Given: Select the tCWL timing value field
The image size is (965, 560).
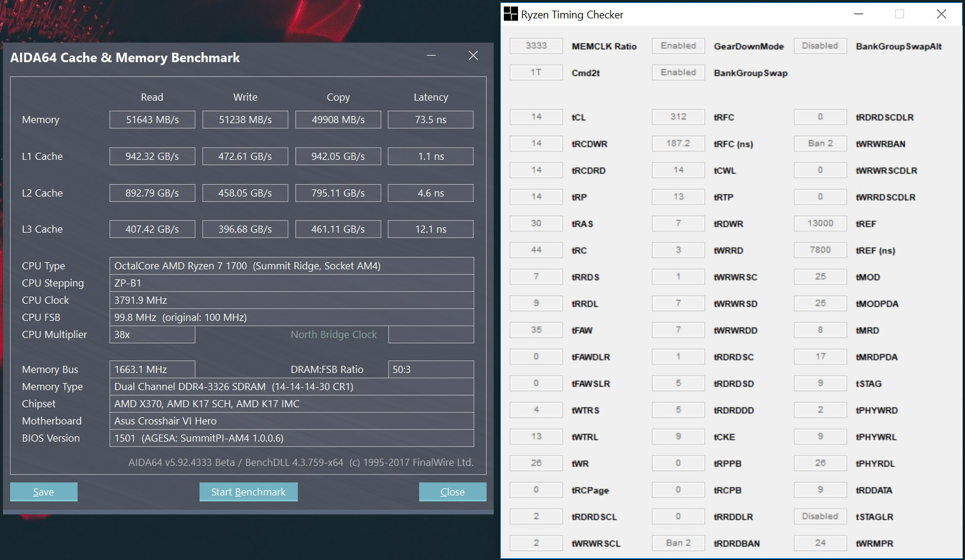Looking at the screenshot, I should [678, 170].
